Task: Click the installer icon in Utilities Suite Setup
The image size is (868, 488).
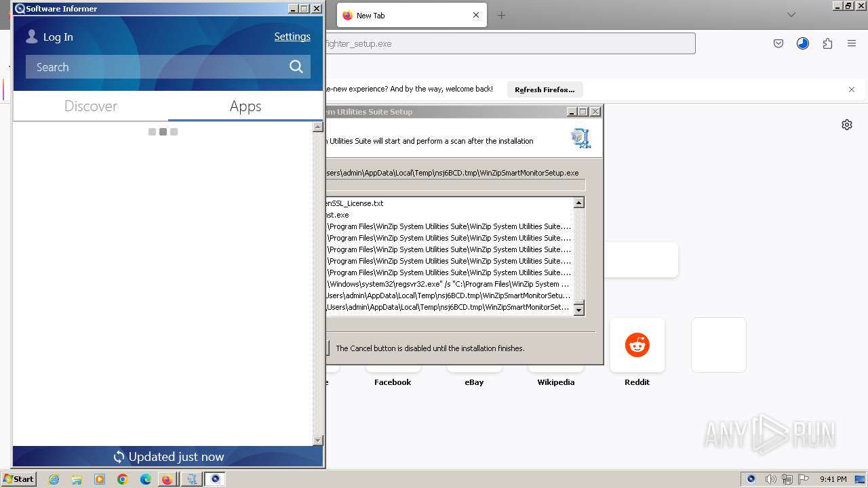Action: (x=581, y=138)
